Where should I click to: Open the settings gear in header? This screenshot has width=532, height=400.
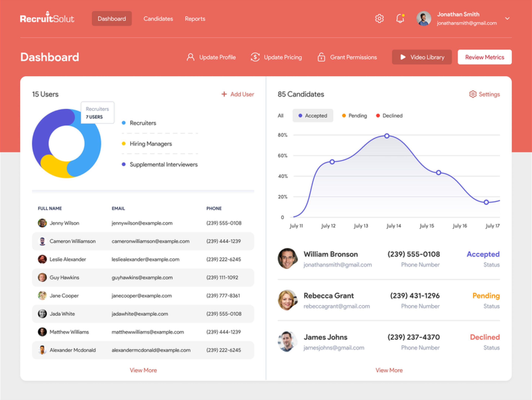coord(379,19)
